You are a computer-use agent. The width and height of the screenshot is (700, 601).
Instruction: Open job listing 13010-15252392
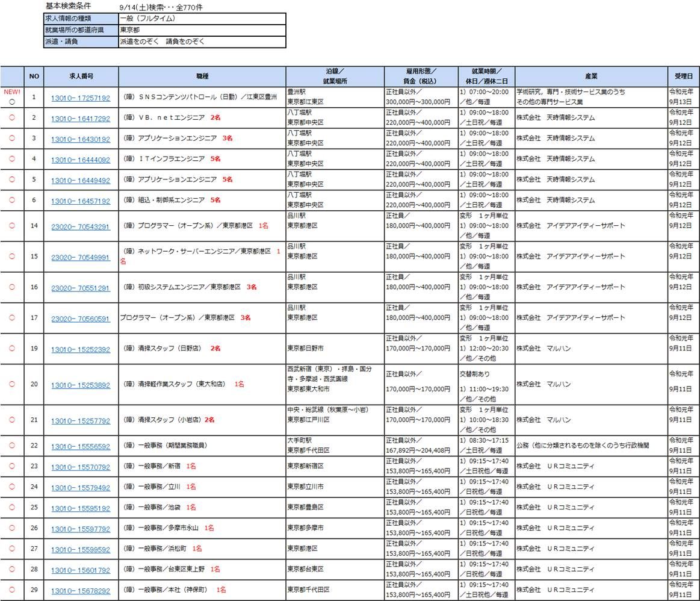point(81,349)
